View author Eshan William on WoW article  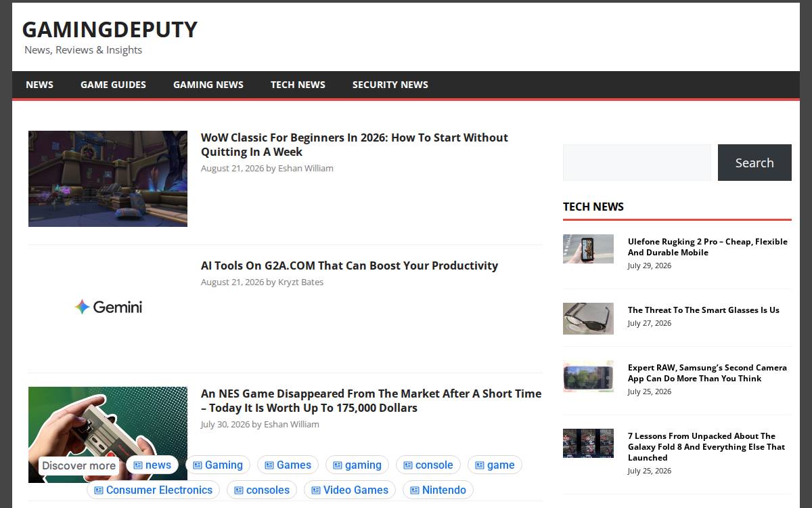(306, 168)
